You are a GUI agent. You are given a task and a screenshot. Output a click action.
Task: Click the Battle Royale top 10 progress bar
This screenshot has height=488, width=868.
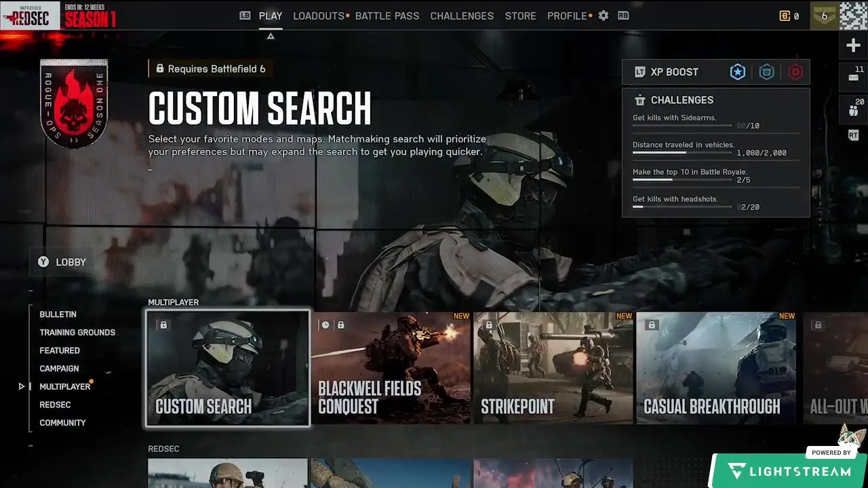[682, 180]
